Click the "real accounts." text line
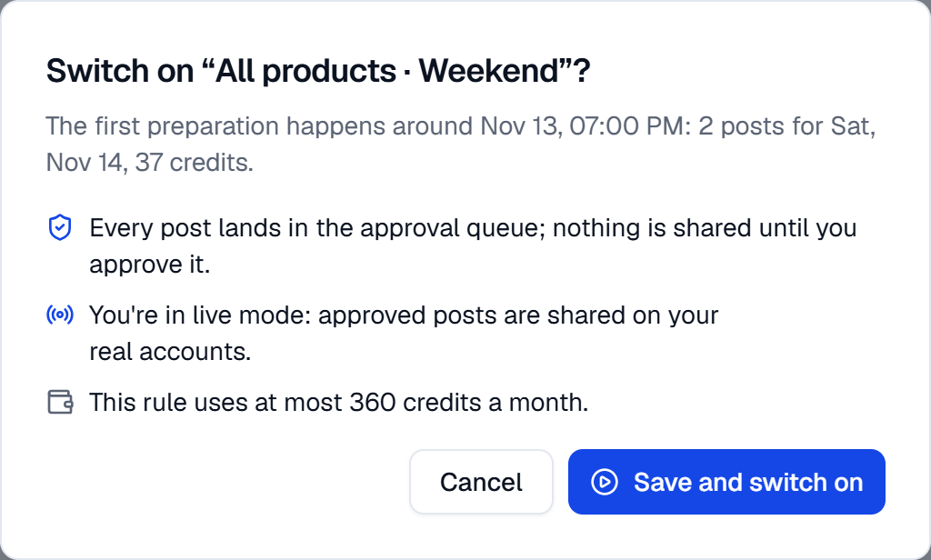This screenshot has width=931, height=560. [x=170, y=352]
